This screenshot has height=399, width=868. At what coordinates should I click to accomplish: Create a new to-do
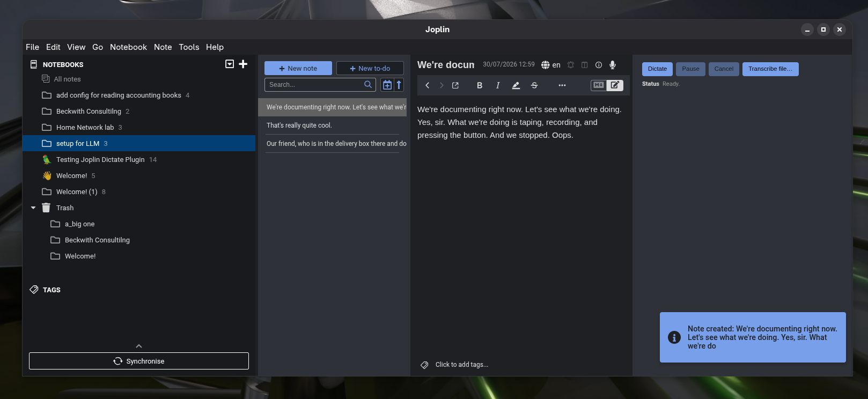370,68
